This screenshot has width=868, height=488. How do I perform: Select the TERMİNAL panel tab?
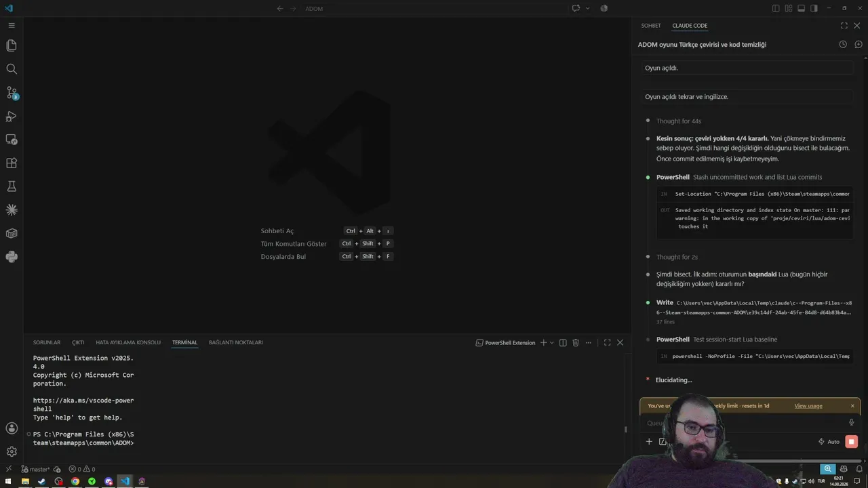pos(184,343)
